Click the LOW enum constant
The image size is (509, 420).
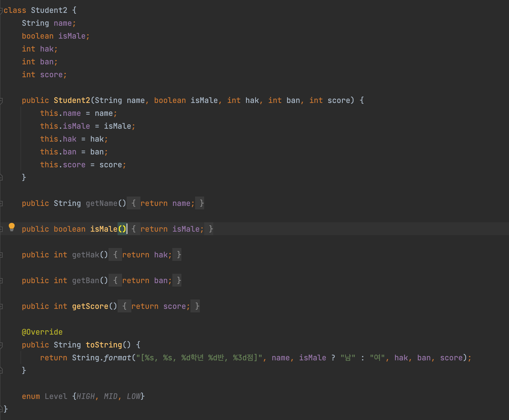coord(133,396)
